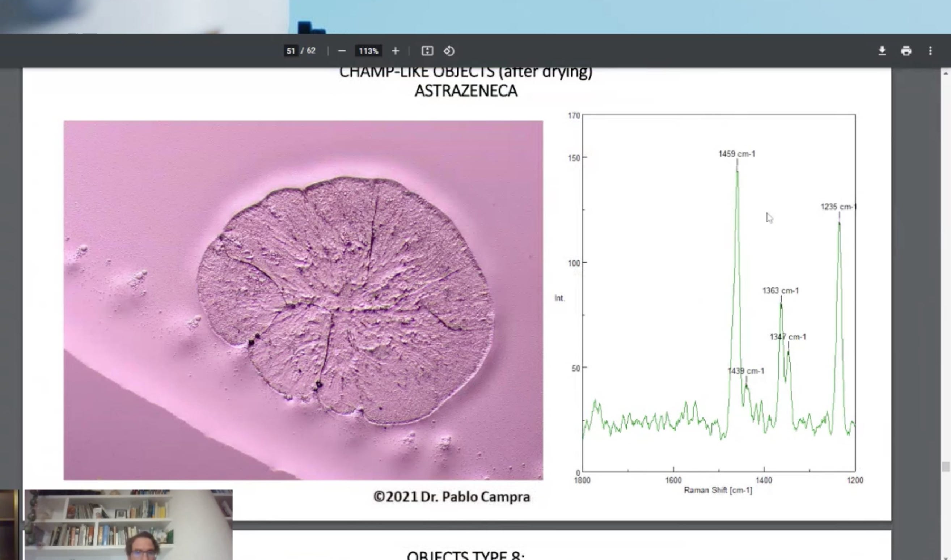Click the webcam video thumbnail
The image size is (951, 560).
[x=128, y=525]
